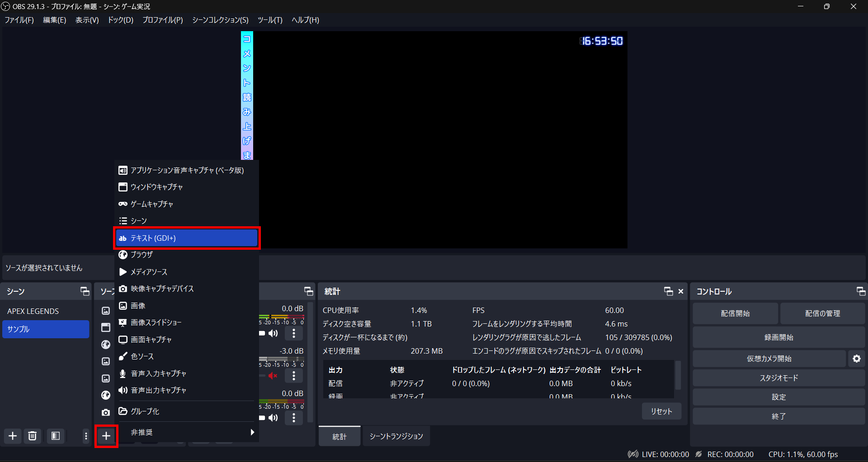This screenshot has width=868, height=462.
Task: Unmute the -3.0 dB mixer channel
Action: coord(273,376)
